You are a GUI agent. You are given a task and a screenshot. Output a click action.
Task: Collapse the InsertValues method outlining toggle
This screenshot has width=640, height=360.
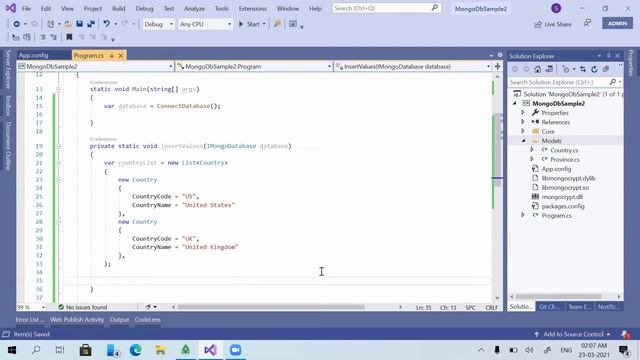coord(58,146)
